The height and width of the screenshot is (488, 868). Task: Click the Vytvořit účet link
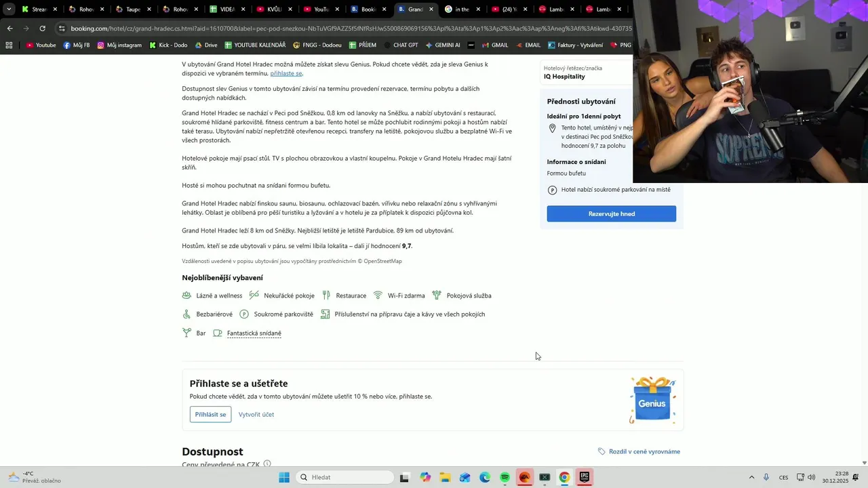[256, 414]
